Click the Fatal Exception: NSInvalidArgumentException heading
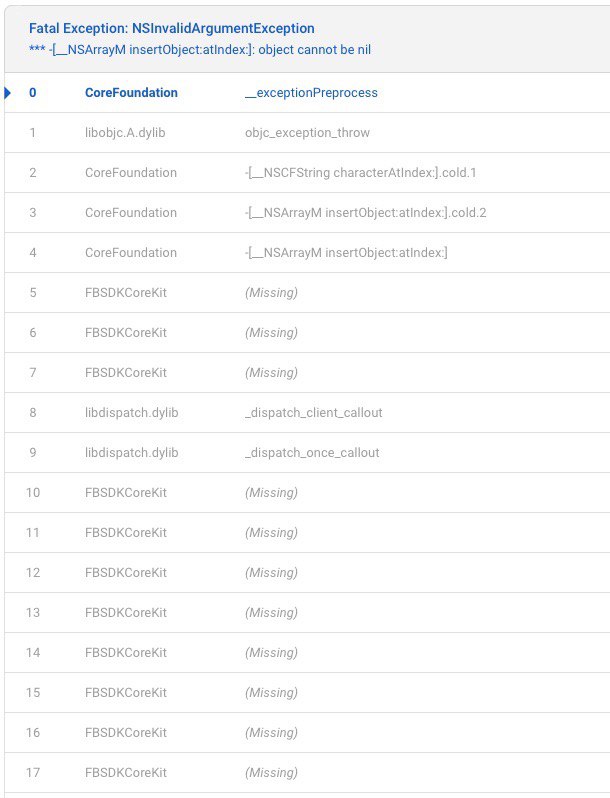 [172, 29]
